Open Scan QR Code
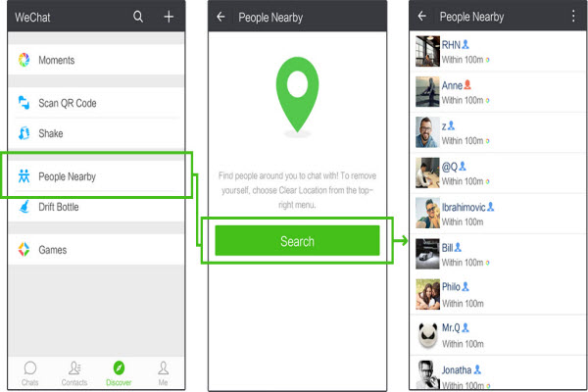 96,103
